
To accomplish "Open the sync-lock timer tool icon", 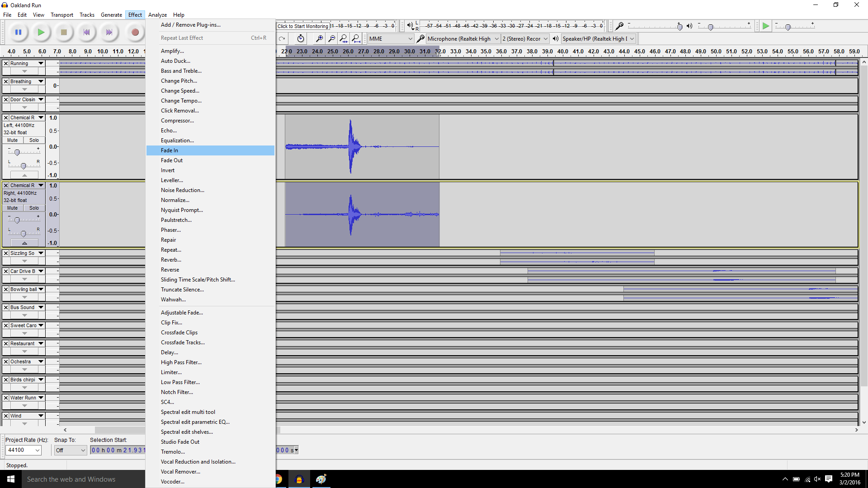I will point(301,39).
